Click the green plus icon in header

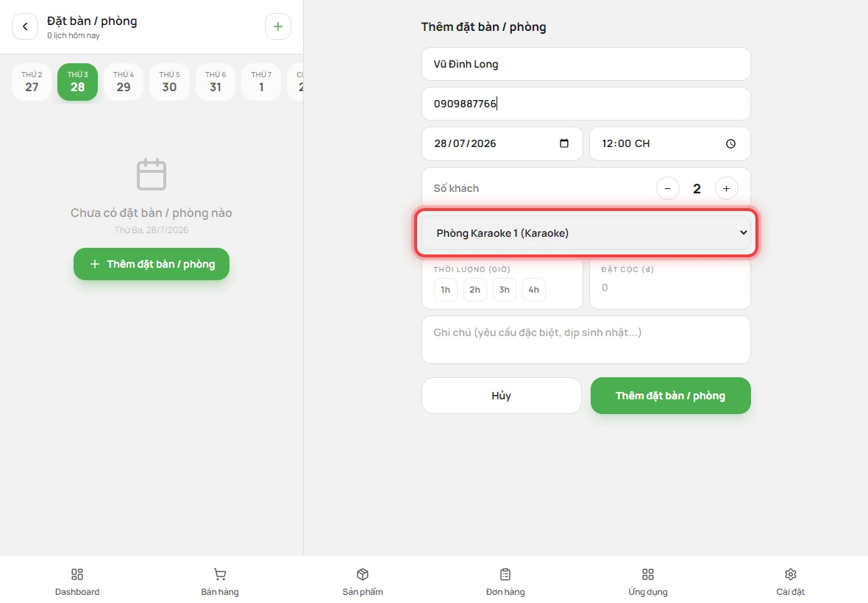click(278, 26)
